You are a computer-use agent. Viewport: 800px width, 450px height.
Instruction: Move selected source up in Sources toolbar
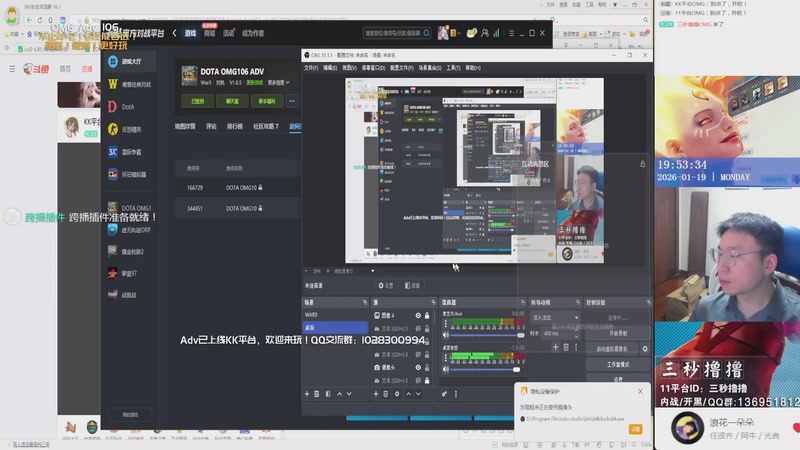click(408, 394)
